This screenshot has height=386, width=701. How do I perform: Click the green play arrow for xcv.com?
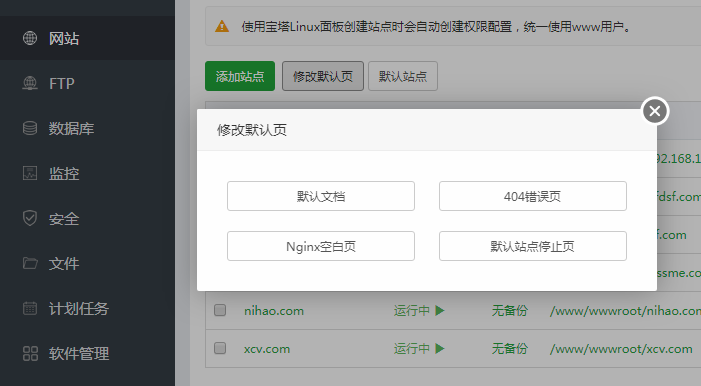440,348
